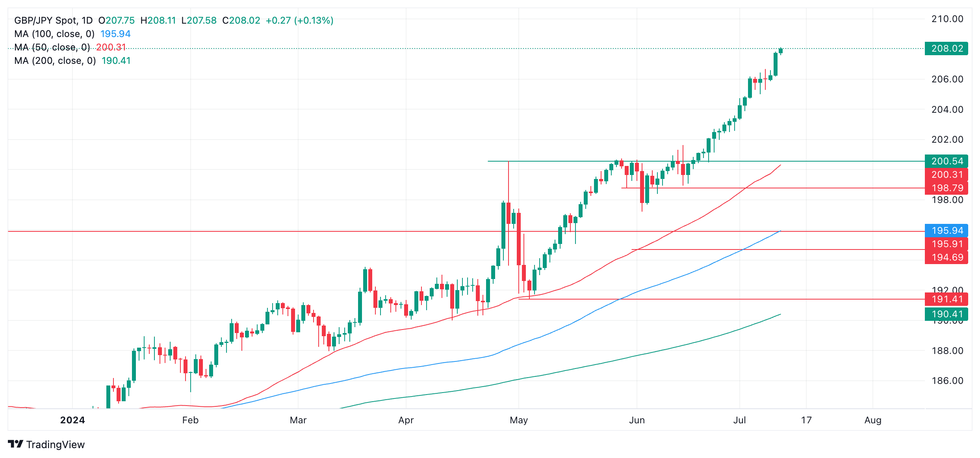Click the MA (50, close, 0) legend

(52, 47)
